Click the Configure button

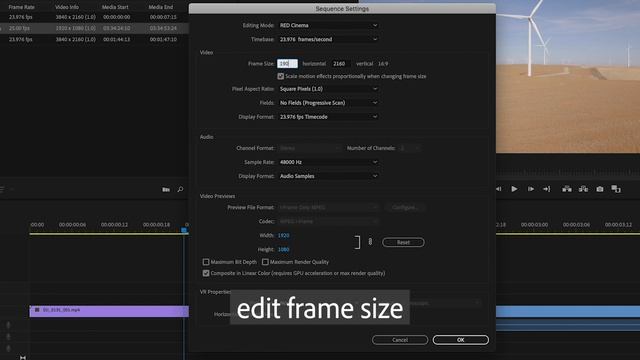[405, 207]
